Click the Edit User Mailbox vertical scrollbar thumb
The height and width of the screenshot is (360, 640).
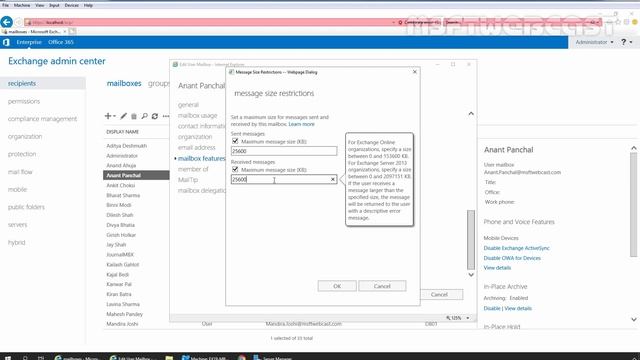pos(471,240)
